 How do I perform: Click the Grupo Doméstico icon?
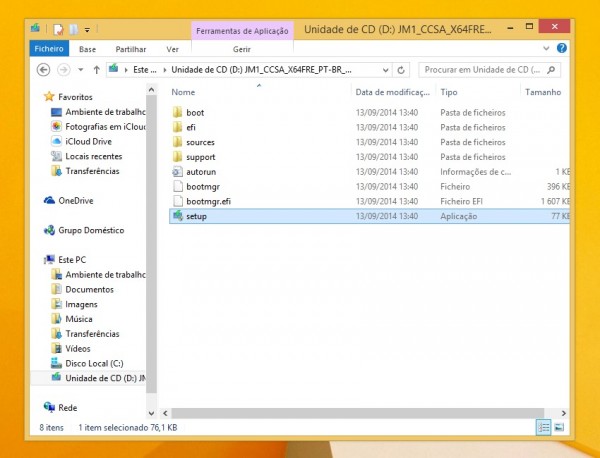(x=50, y=230)
